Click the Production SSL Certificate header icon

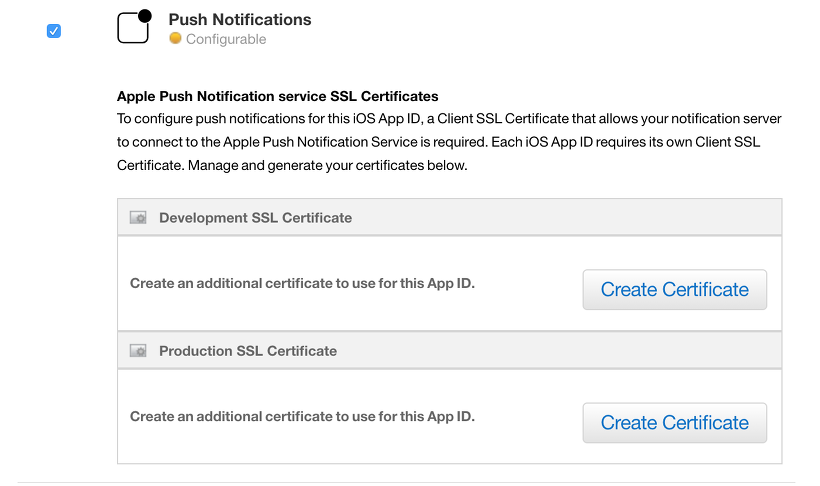138,351
